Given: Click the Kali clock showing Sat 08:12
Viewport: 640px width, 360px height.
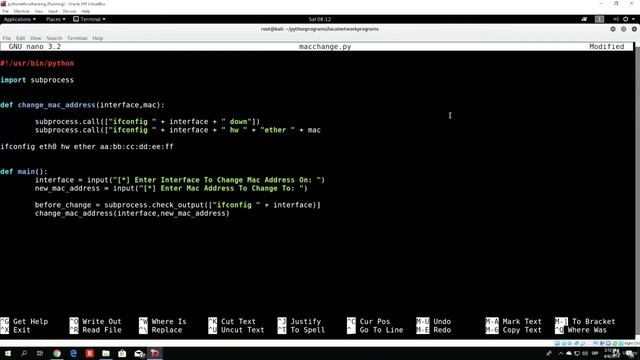Looking at the screenshot, I should [320, 19].
